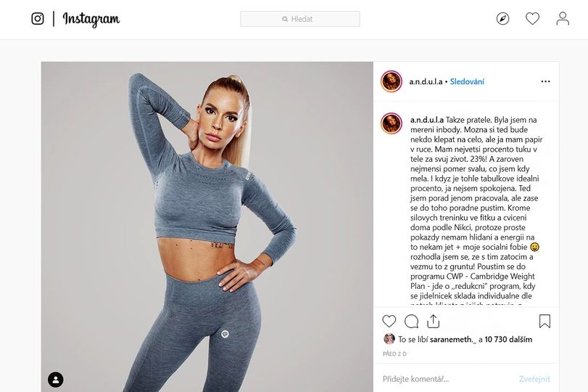Open a.n.d.u.l.a profile from post header
The image size is (588, 392).
[x=426, y=82]
